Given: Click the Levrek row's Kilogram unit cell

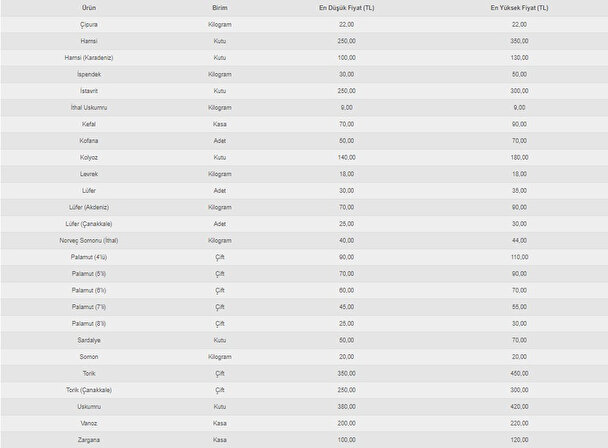Looking at the screenshot, I should (x=220, y=174).
